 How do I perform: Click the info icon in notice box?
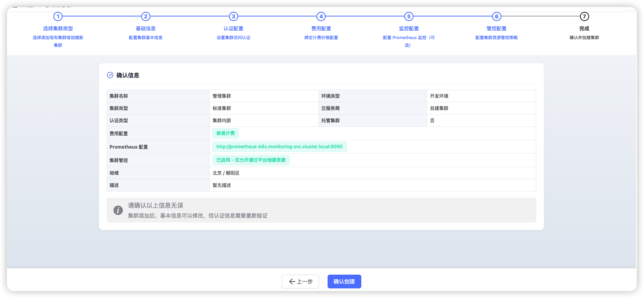(x=118, y=210)
